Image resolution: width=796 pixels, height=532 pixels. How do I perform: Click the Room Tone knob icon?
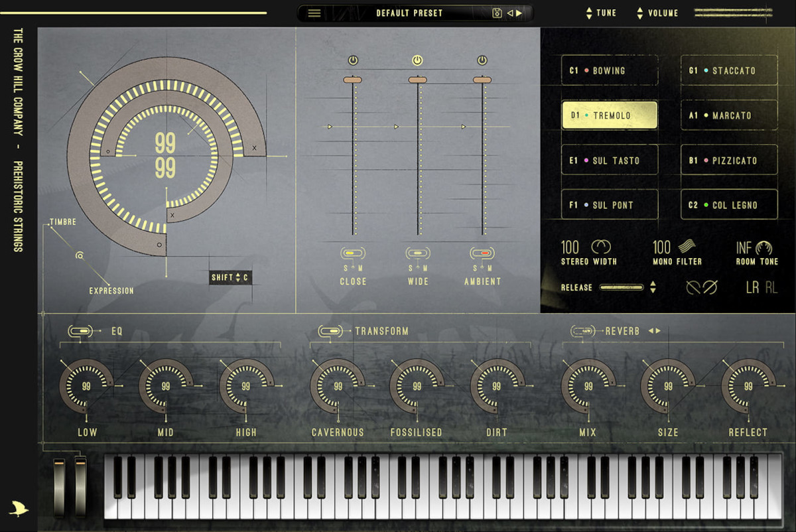click(x=764, y=247)
